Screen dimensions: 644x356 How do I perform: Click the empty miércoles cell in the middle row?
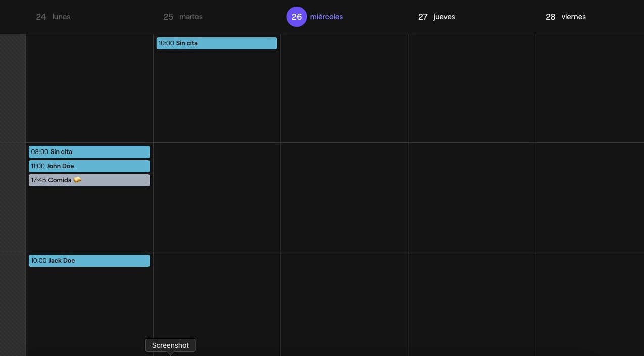tap(344, 197)
